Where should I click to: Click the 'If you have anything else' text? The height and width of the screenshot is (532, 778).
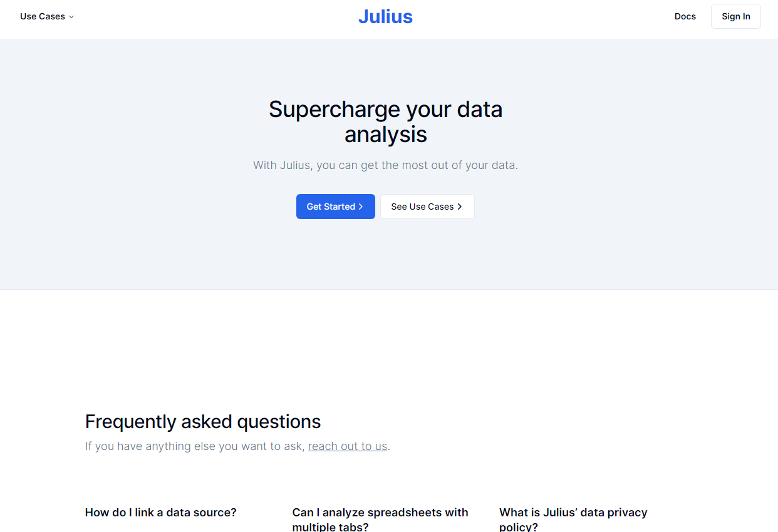point(195,446)
